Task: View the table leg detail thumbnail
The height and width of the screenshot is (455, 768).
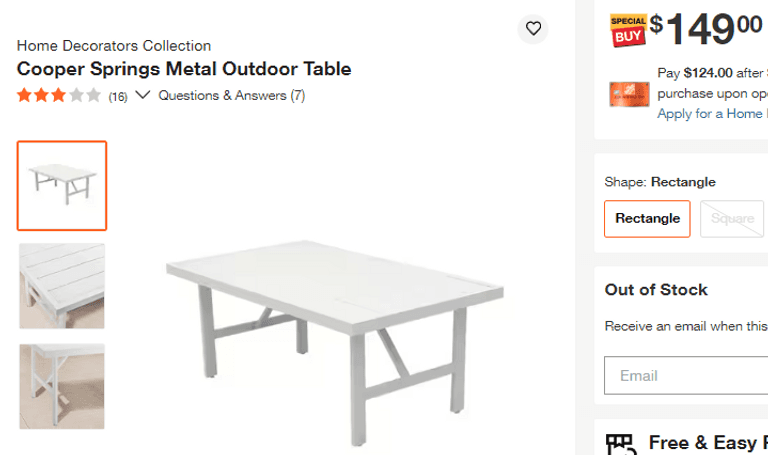Action: pos(62,386)
